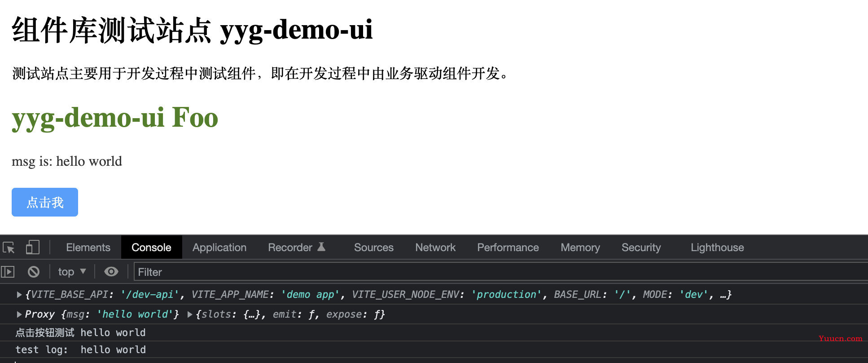The image size is (868, 363).
Task: Open the top context dropdown
Action: 72,272
